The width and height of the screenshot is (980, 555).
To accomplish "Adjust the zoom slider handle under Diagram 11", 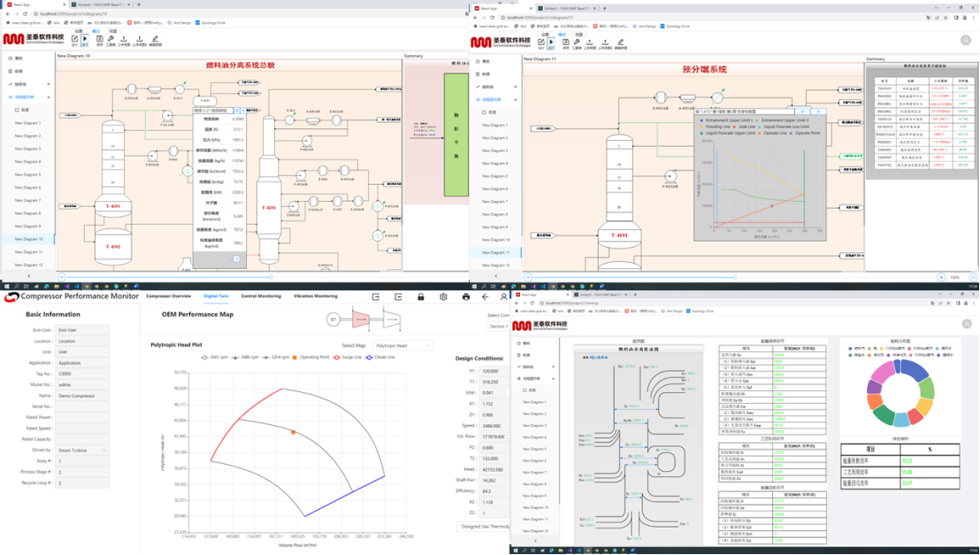I will click(x=734, y=277).
